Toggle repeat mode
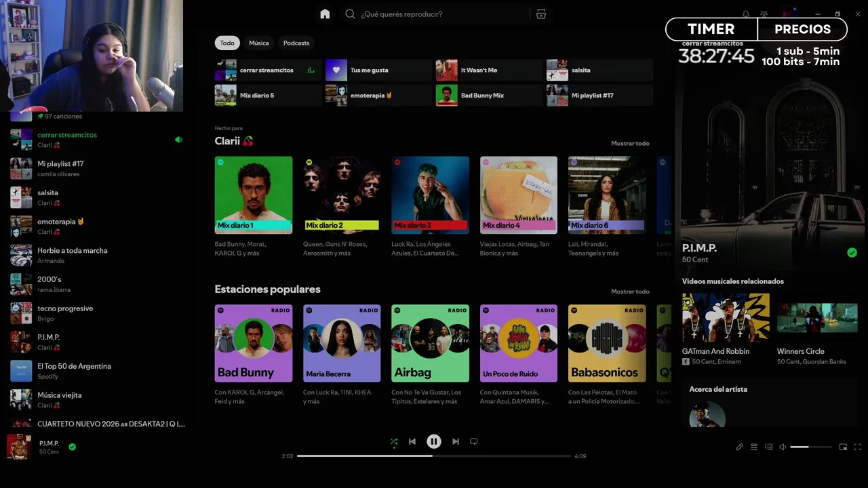Screen dimensions: 868x488 tap(474, 441)
